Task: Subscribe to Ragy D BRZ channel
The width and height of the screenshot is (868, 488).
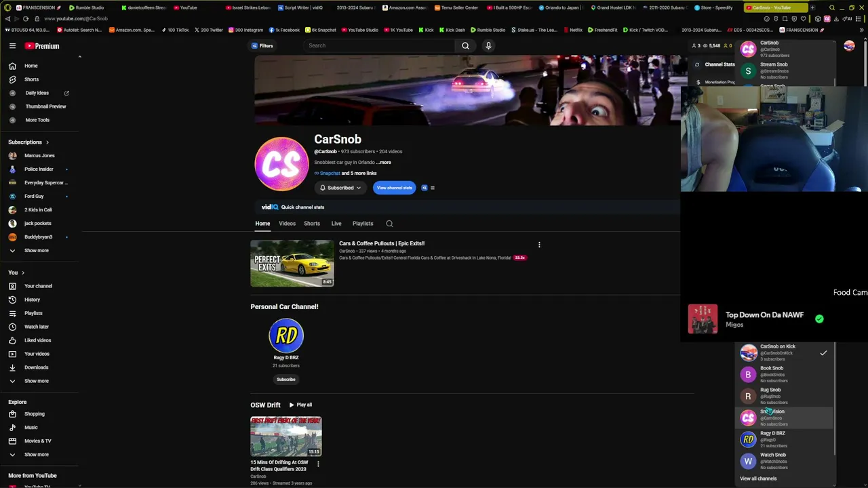Action: [286, 380]
